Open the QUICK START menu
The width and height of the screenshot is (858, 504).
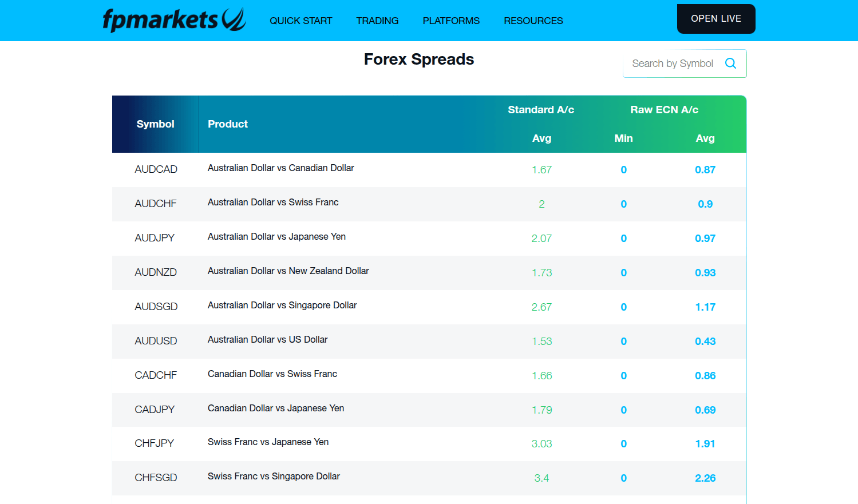(x=301, y=21)
